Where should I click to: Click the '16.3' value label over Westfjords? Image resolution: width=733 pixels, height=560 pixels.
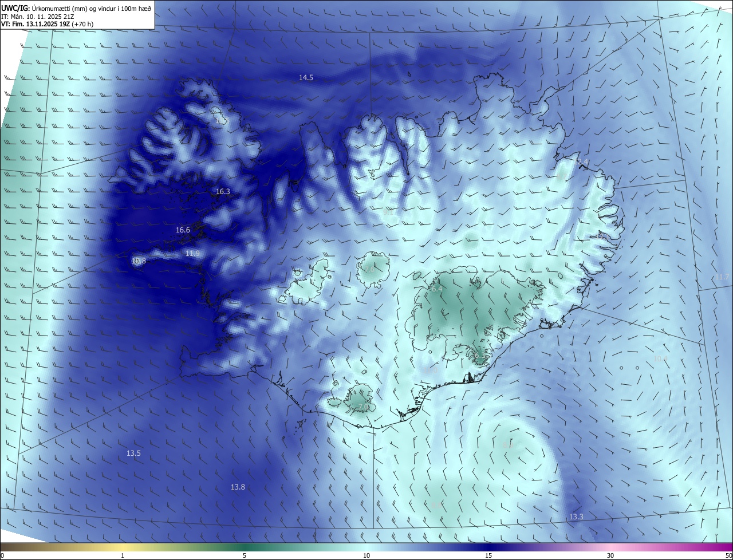click(x=223, y=191)
